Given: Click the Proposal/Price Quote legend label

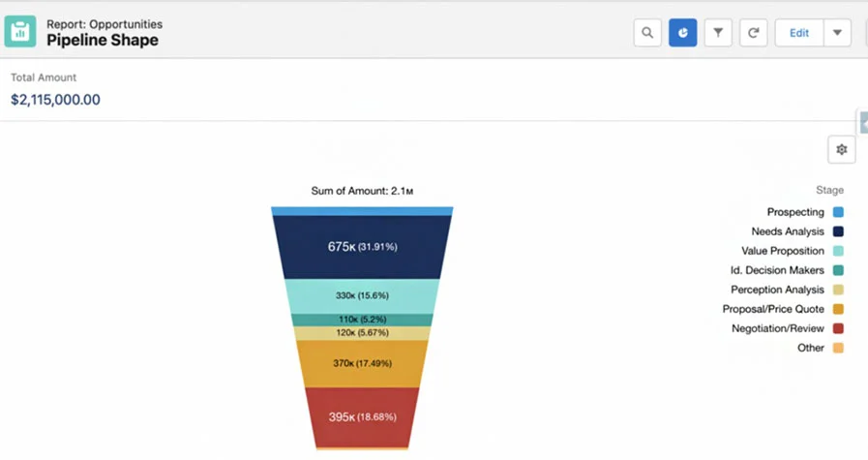Looking at the screenshot, I should pos(773,309).
